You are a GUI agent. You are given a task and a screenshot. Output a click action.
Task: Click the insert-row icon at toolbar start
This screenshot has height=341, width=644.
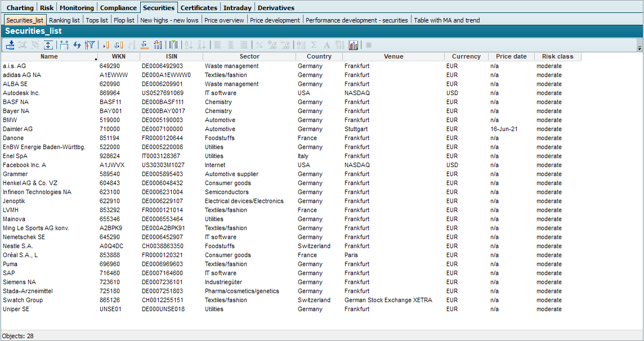pos(11,45)
